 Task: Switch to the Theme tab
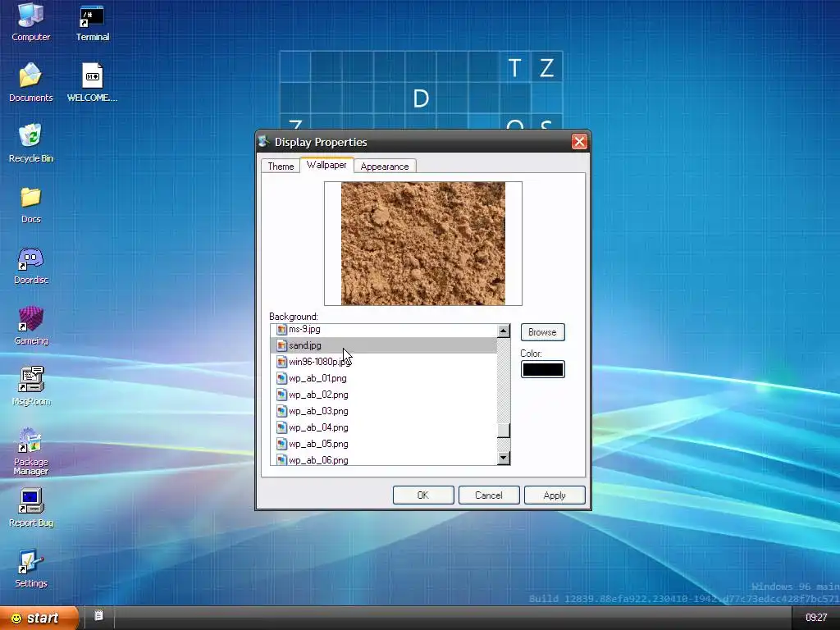[x=281, y=166]
